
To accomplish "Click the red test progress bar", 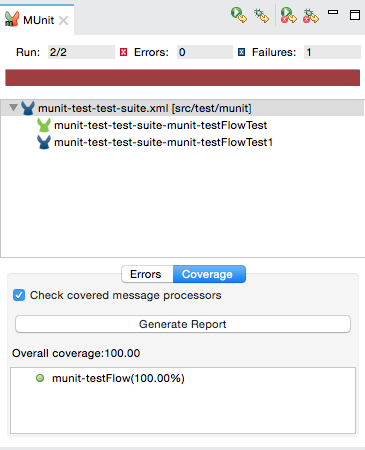I will coord(182,78).
